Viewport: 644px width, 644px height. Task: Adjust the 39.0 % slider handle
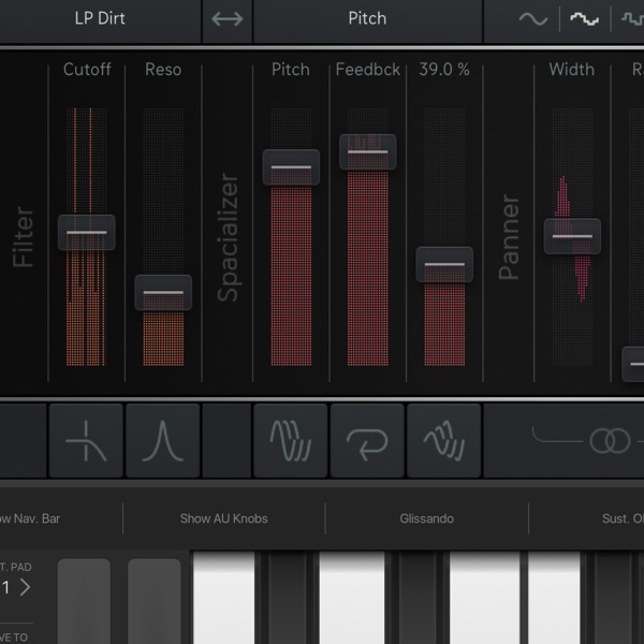pos(444,264)
